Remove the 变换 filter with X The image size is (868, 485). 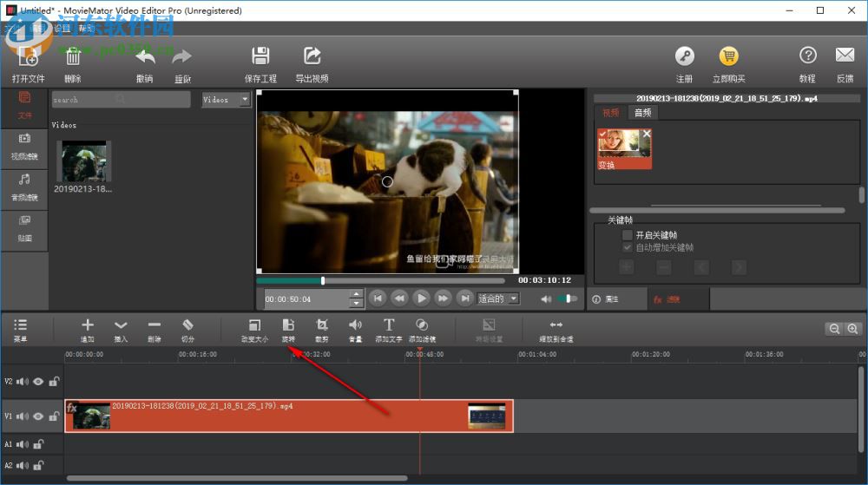tap(647, 134)
